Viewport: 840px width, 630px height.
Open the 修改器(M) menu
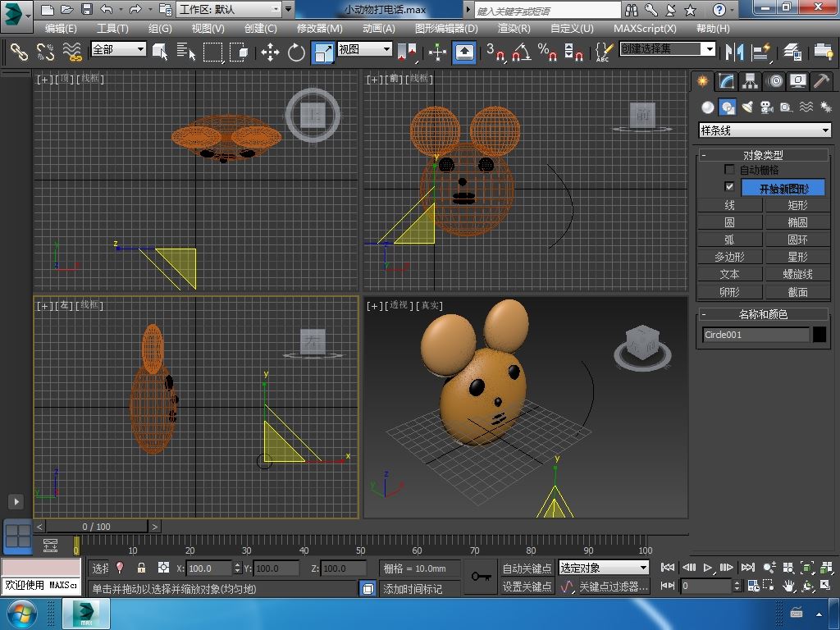point(319,29)
